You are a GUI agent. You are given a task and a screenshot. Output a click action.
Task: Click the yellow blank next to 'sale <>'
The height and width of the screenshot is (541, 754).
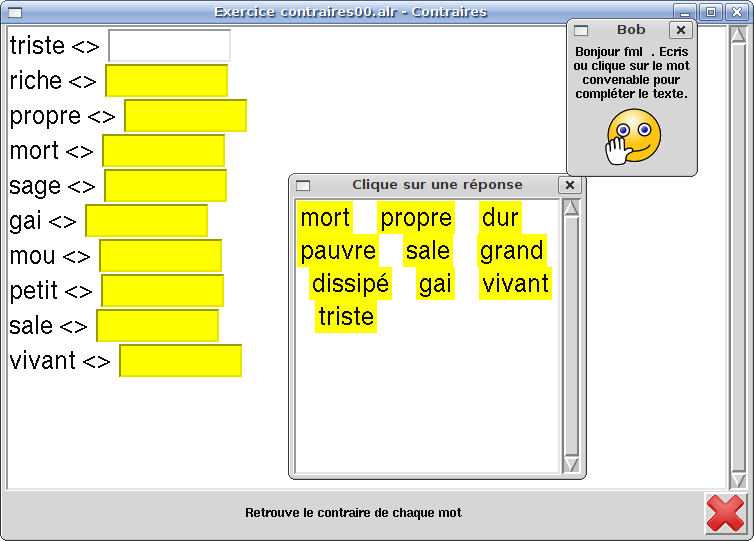tap(158, 326)
